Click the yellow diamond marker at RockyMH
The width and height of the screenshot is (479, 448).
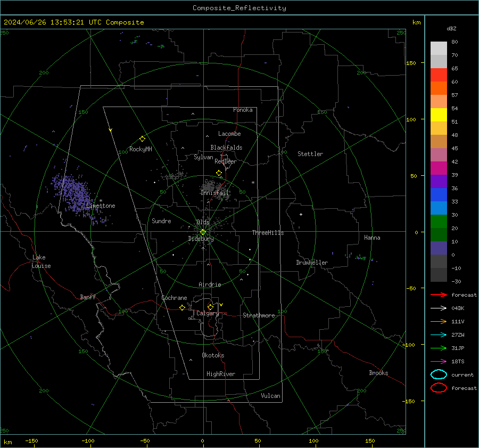point(142,139)
